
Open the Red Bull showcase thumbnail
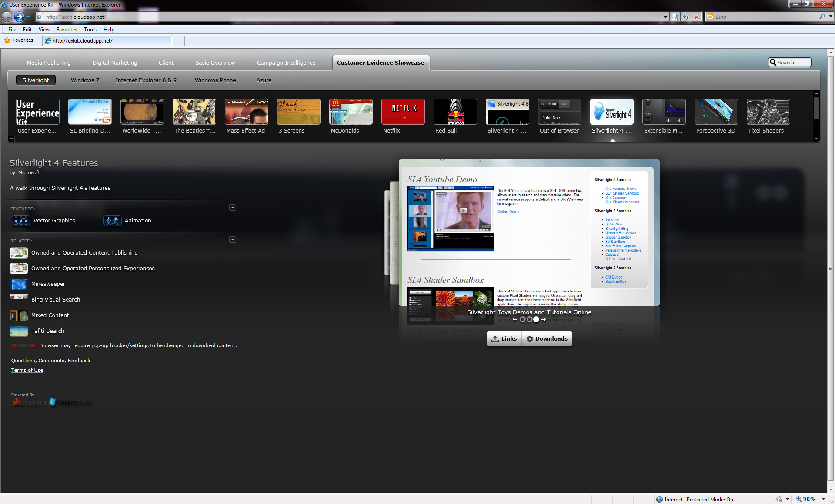[x=455, y=112]
